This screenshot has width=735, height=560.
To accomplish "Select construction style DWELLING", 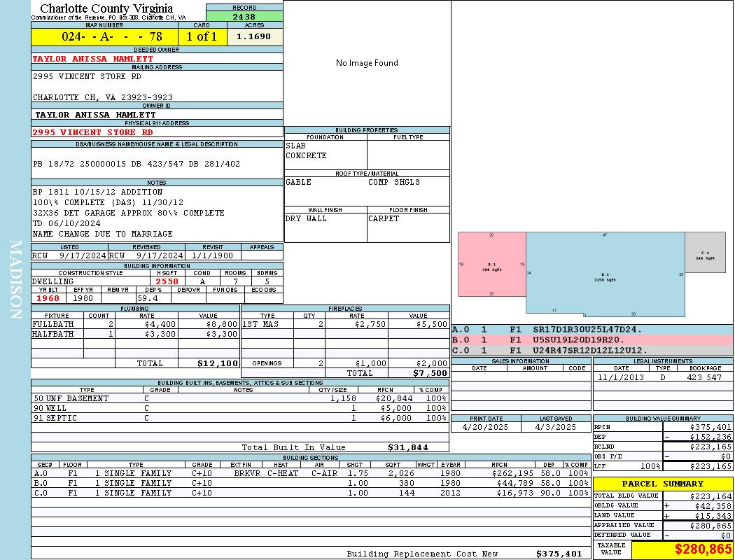I will click(x=53, y=281).
